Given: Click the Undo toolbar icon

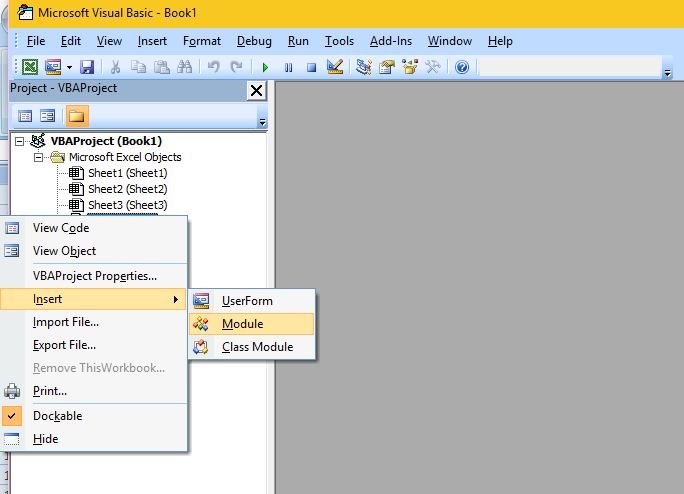Looking at the screenshot, I should tap(213, 67).
